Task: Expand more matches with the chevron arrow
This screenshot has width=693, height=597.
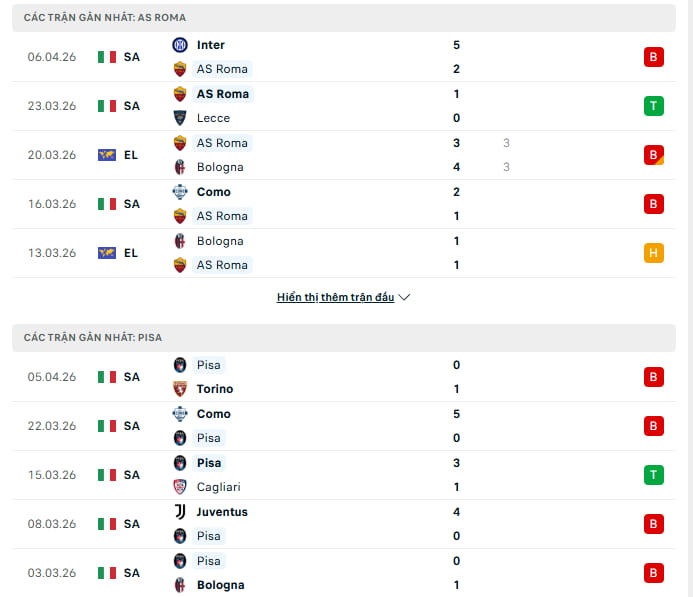Action: [405, 298]
